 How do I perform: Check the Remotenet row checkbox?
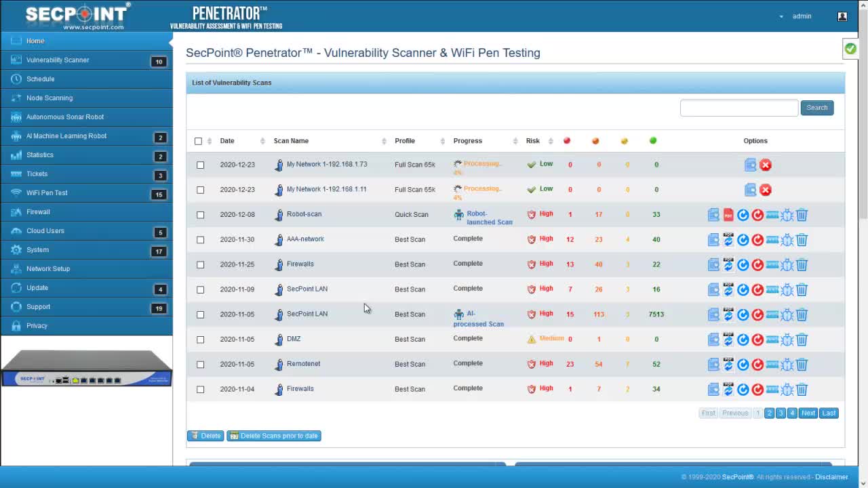coord(200,365)
